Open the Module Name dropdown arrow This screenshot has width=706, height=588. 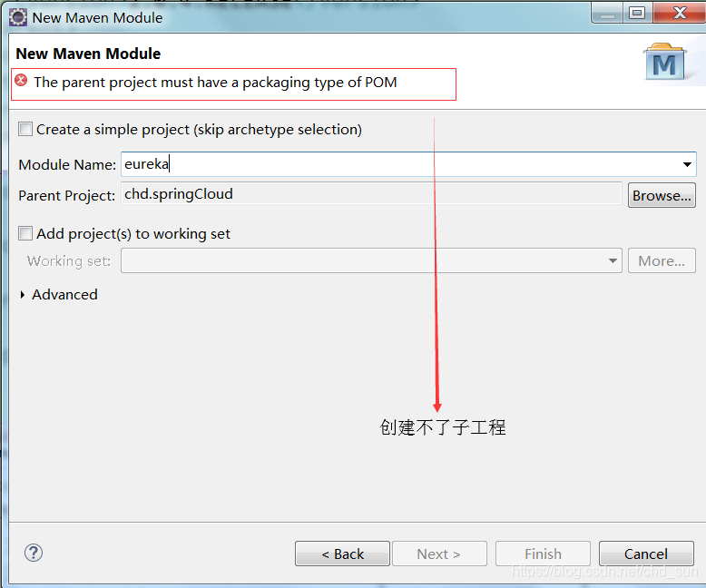point(687,164)
